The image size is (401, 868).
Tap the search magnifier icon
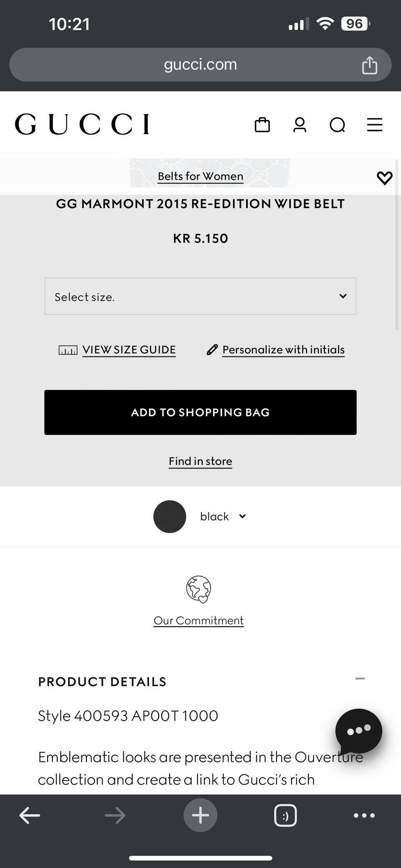338,125
